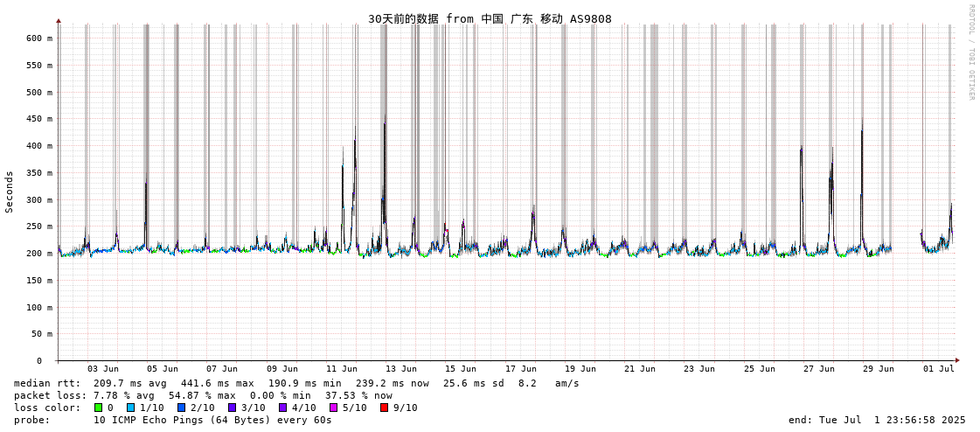Click the '03 Jun' date label
Image resolution: width=980 pixels, height=432 pixels.
click(103, 369)
